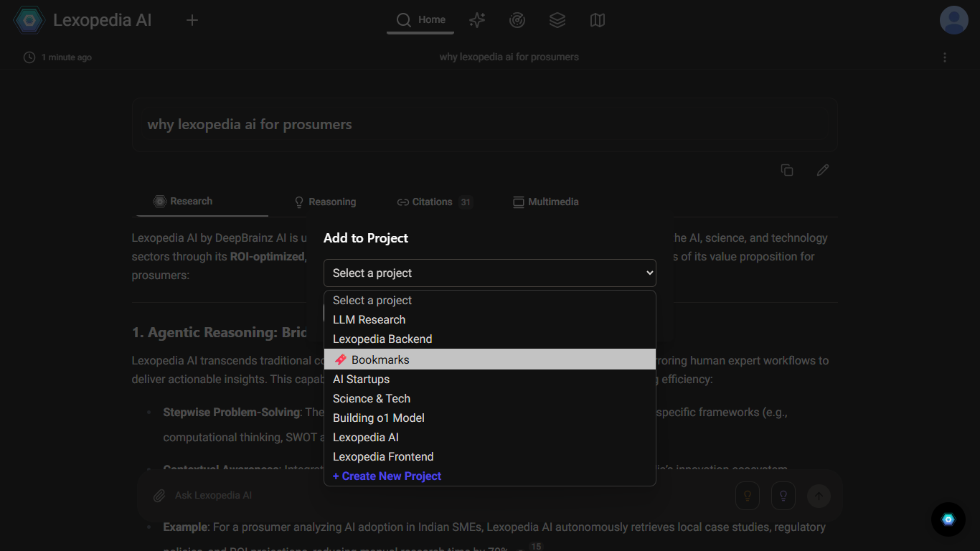Select Building o1 Model project
Viewport: 980px width, 551px height.
click(x=490, y=418)
